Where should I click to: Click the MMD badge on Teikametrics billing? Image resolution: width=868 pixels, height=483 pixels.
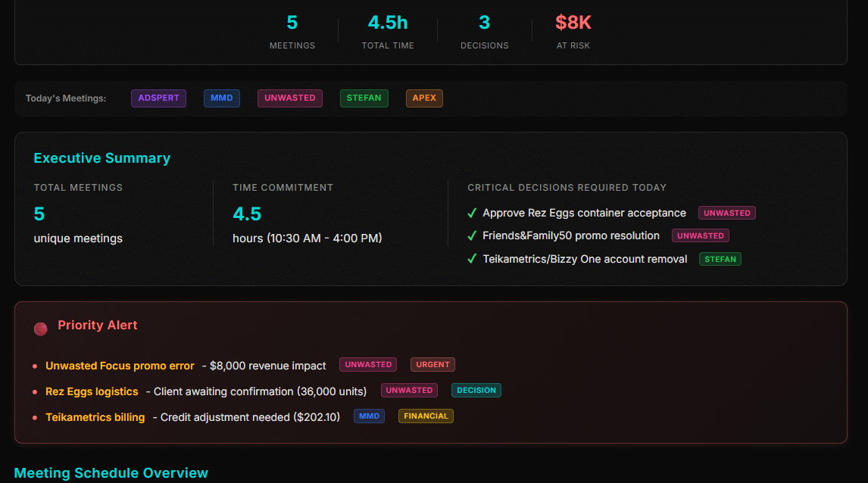pos(369,416)
